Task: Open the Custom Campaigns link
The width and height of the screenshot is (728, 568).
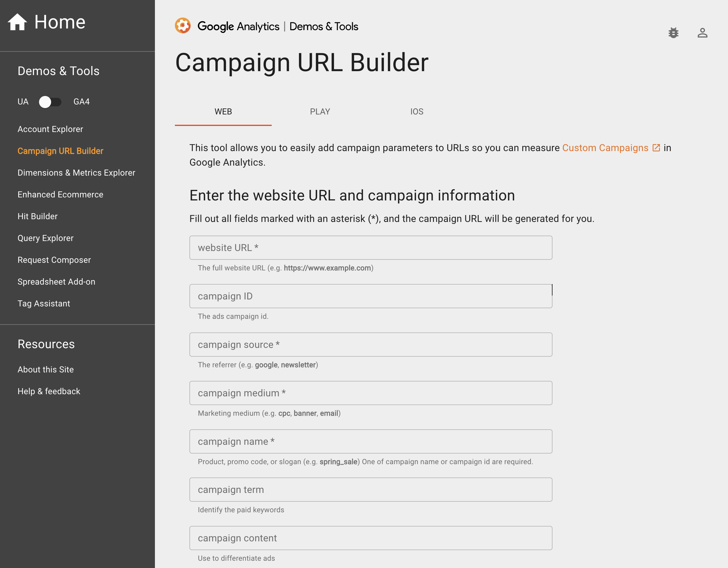Action: point(605,148)
